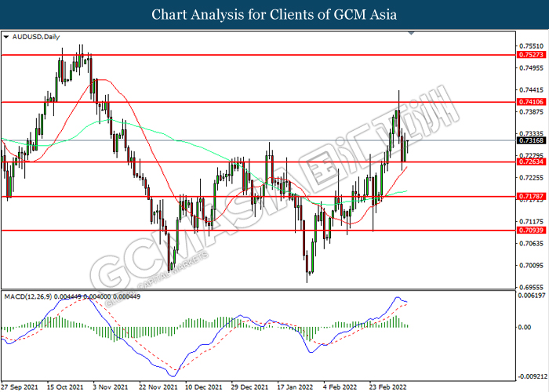Click the MACD scale value -0.009212

[x=532, y=377]
